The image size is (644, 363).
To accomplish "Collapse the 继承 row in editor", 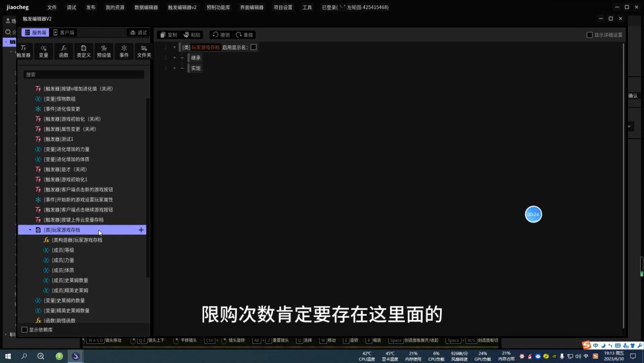I will coord(175,58).
